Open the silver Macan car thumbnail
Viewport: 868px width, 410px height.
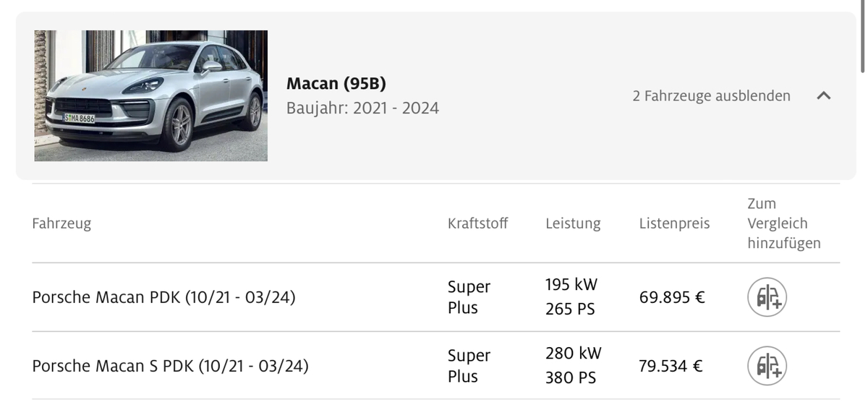(150, 95)
